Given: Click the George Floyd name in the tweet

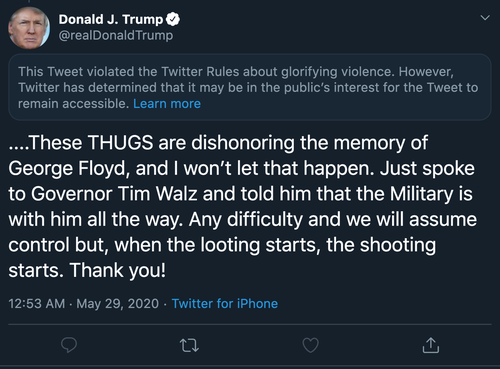Looking at the screenshot, I should click(69, 168).
